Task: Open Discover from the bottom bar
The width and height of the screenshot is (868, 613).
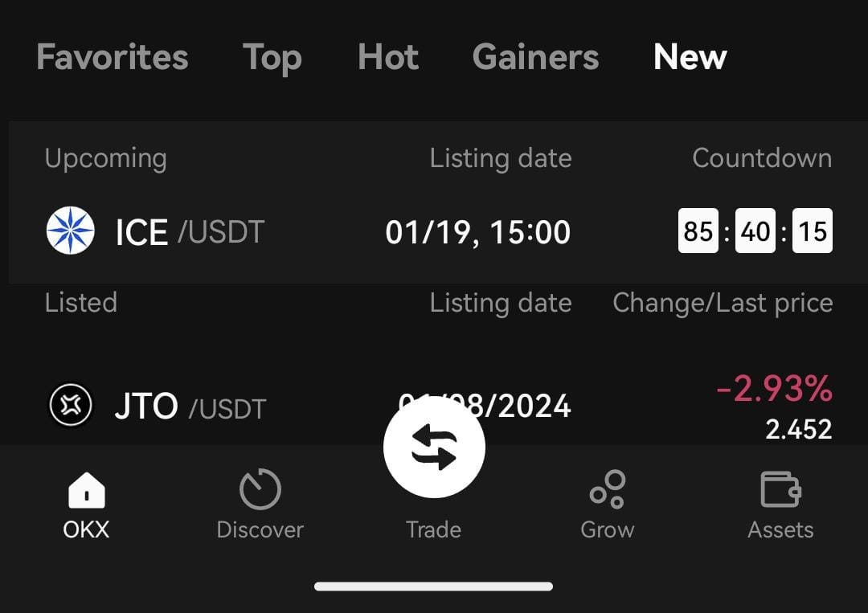Action: (x=260, y=488)
